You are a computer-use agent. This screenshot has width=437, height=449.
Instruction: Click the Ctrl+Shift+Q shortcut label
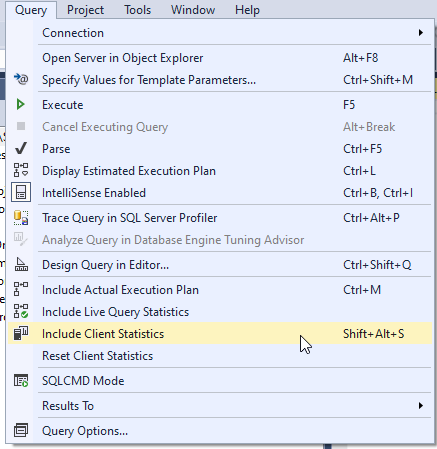click(377, 265)
